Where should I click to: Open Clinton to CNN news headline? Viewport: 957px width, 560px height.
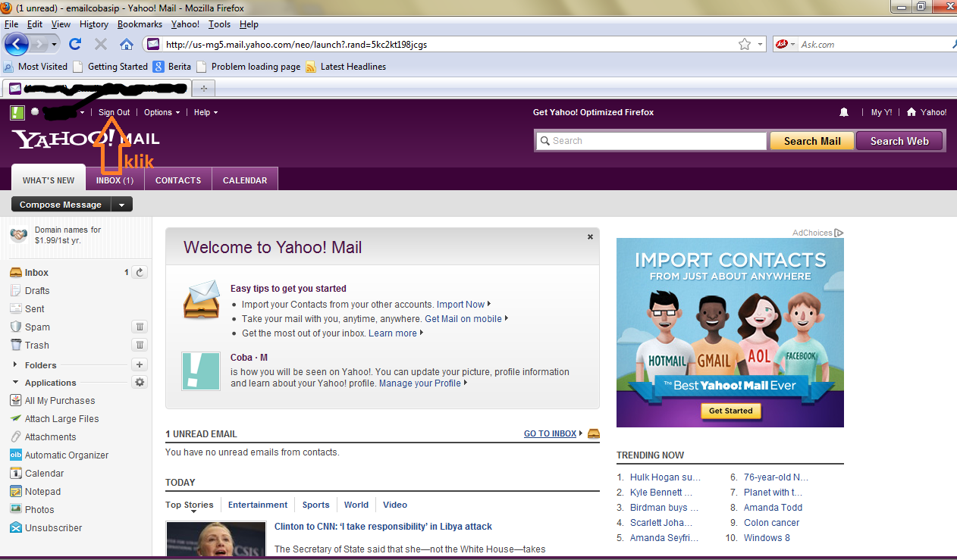pos(383,527)
